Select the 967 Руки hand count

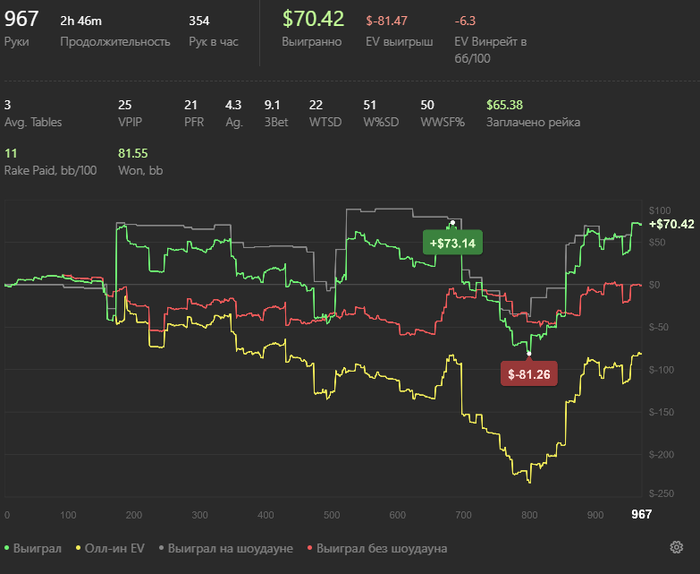click(x=21, y=28)
